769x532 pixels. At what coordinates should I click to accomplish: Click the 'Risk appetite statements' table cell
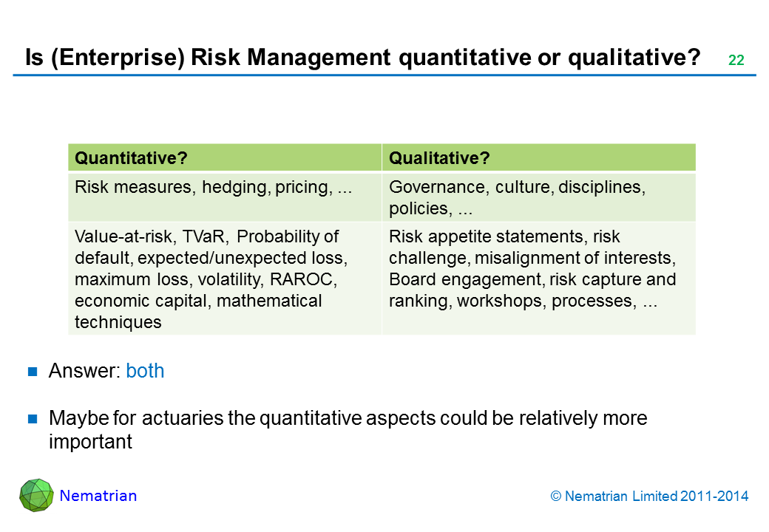pos(538,269)
